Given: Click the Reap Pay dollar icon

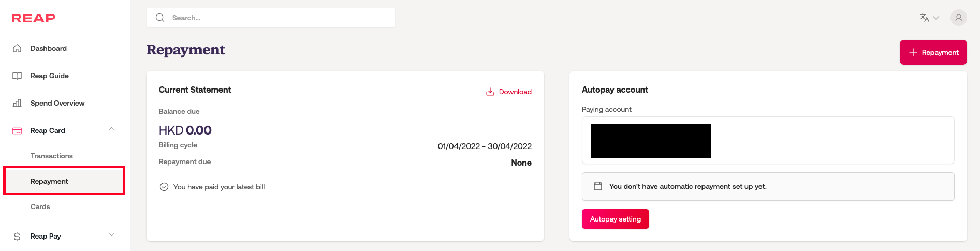Looking at the screenshot, I should tap(17, 236).
